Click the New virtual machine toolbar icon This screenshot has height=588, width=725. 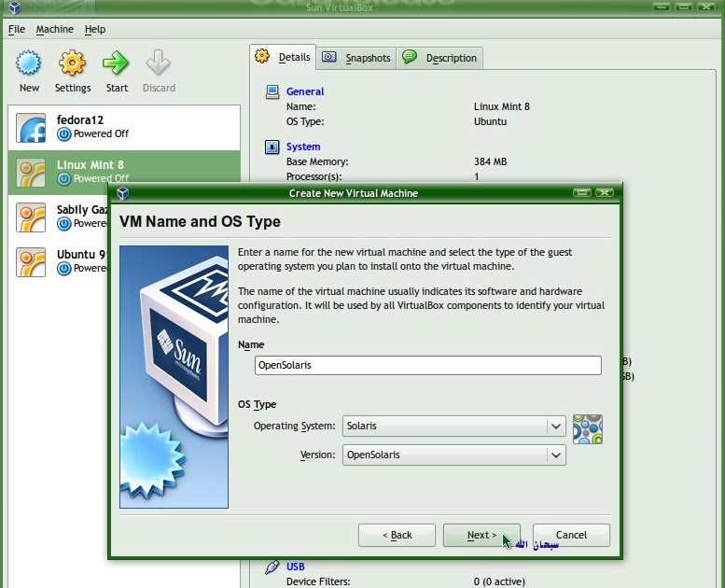[x=29, y=63]
